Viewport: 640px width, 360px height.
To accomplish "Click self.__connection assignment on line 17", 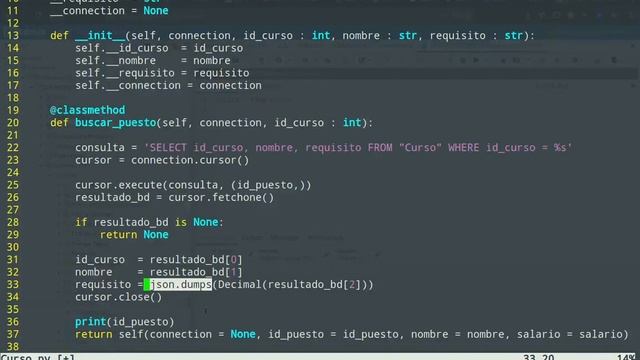I will click(168, 85).
